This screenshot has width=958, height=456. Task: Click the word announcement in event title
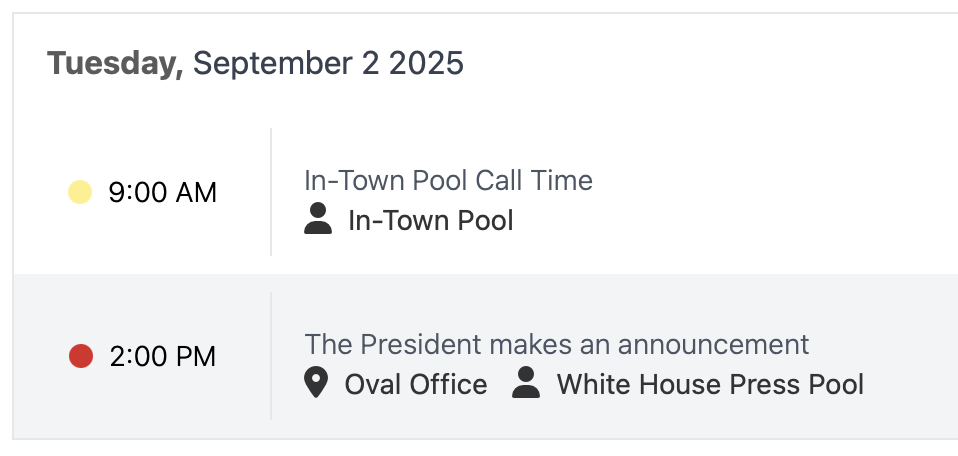[x=713, y=344]
